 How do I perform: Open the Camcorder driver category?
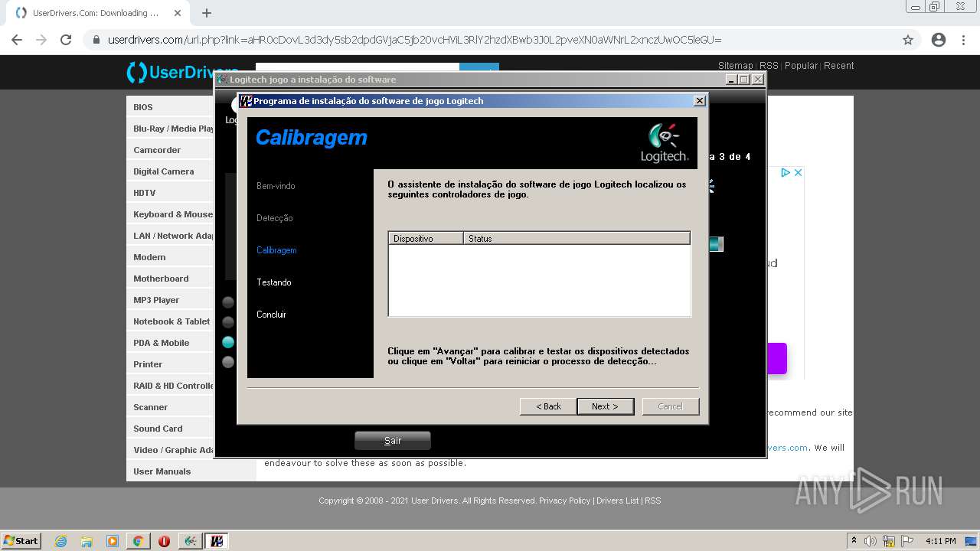coord(157,150)
